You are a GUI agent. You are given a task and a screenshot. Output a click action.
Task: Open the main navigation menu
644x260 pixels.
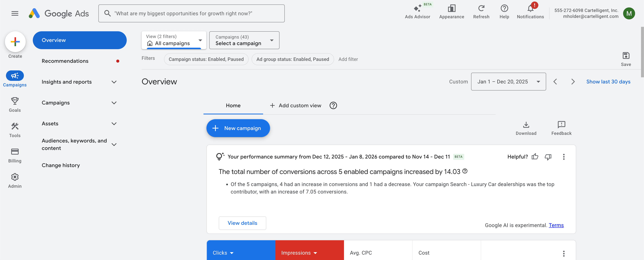pos(15,13)
